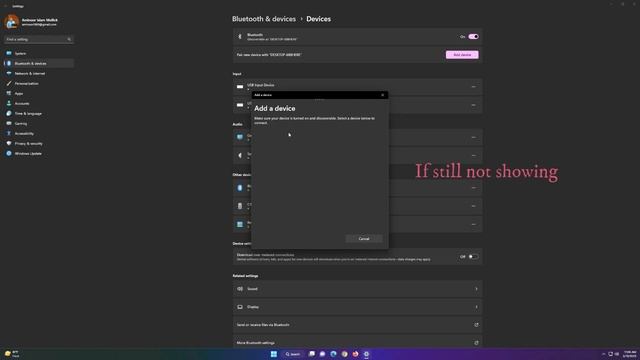Viewport: 640px width, 360px height.
Task: Click the chevron on the Display row
Action: pyautogui.click(x=476, y=307)
